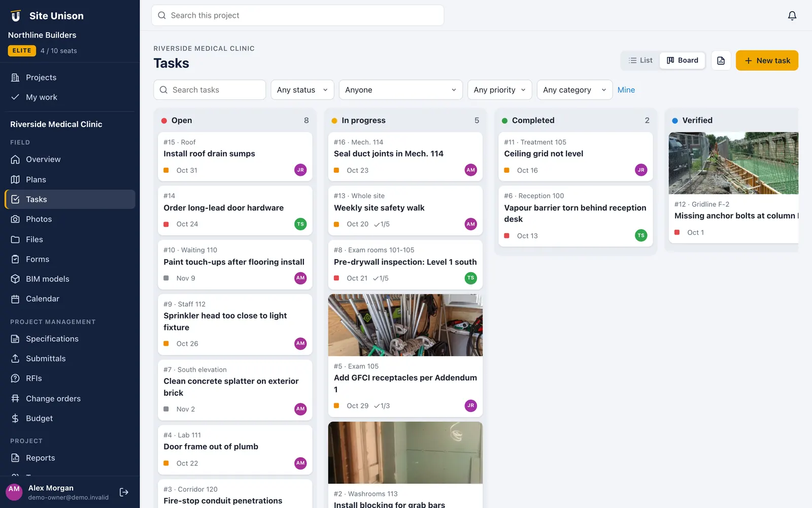This screenshot has height=508, width=812.
Task: Open BIM models
Action: coord(70,279)
